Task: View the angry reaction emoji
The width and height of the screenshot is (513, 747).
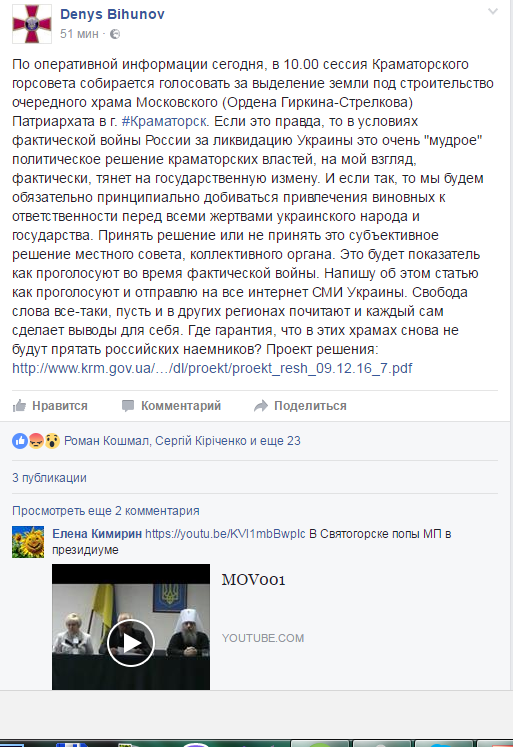Action: [36, 441]
